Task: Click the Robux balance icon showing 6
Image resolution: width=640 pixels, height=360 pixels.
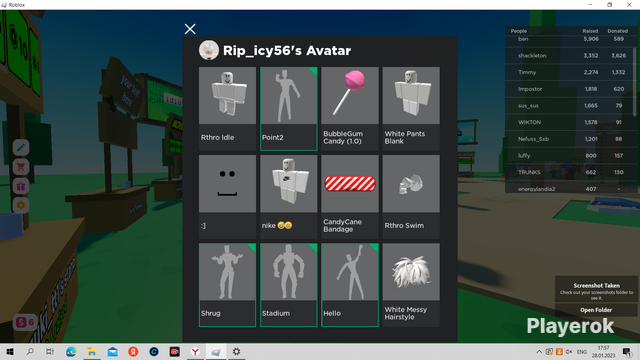Action: [x=25, y=322]
